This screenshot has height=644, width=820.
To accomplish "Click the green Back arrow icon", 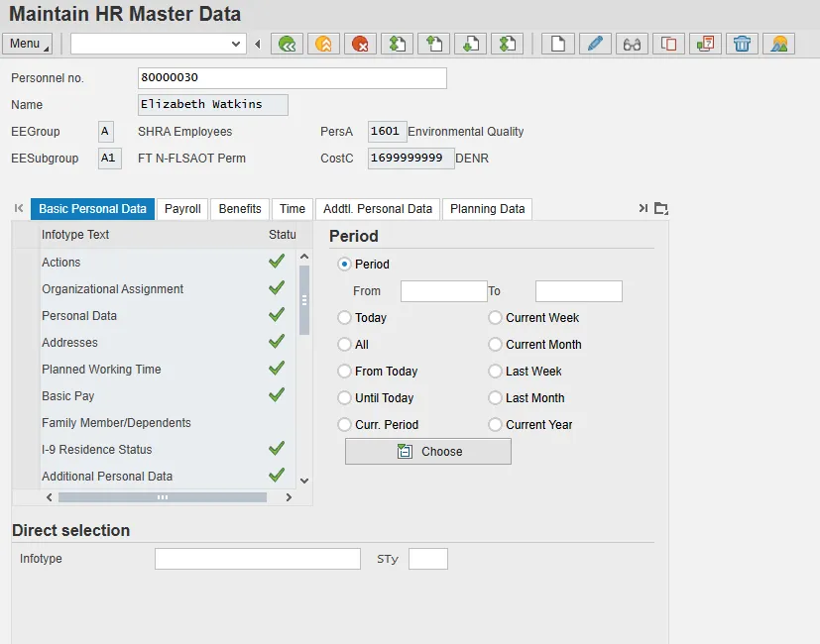I will [288, 44].
